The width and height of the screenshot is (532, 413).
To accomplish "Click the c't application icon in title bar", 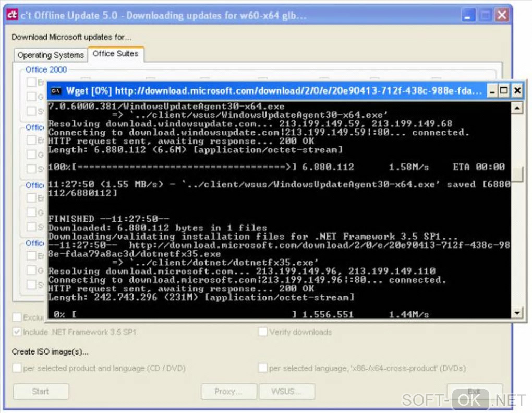I will pyautogui.click(x=12, y=15).
